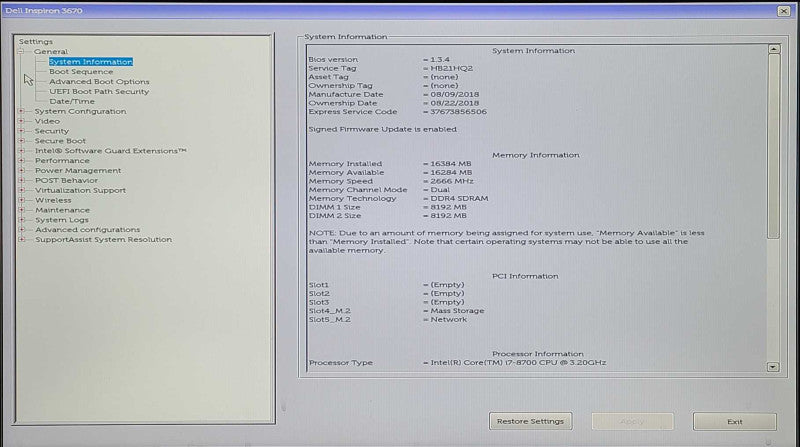The width and height of the screenshot is (800, 447).
Task: Expand SupportAssist System Resolution node
Action: click(21, 239)
